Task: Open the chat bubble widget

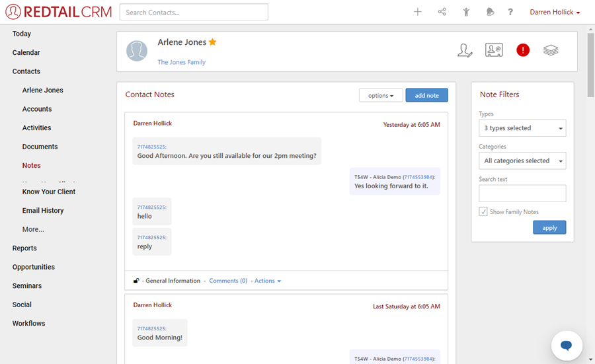Action: tap(567, 346)
